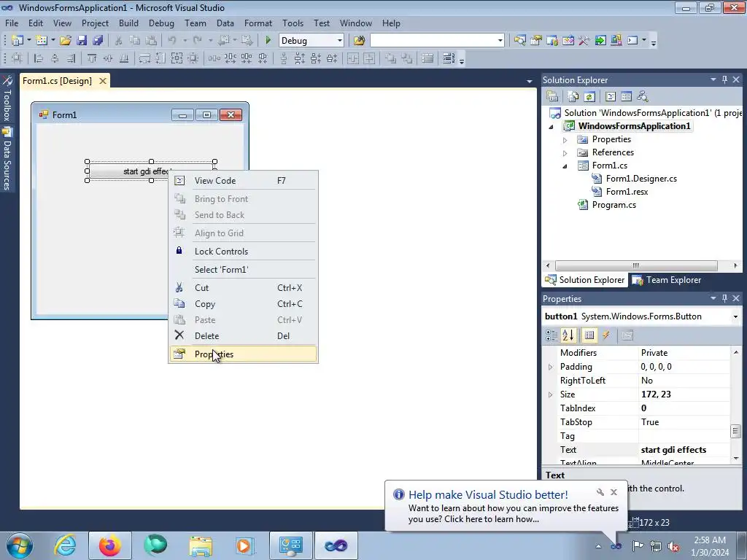Open the Debug configuration dropdown
This screenshot has width=747, height=560.
(339, 41)
